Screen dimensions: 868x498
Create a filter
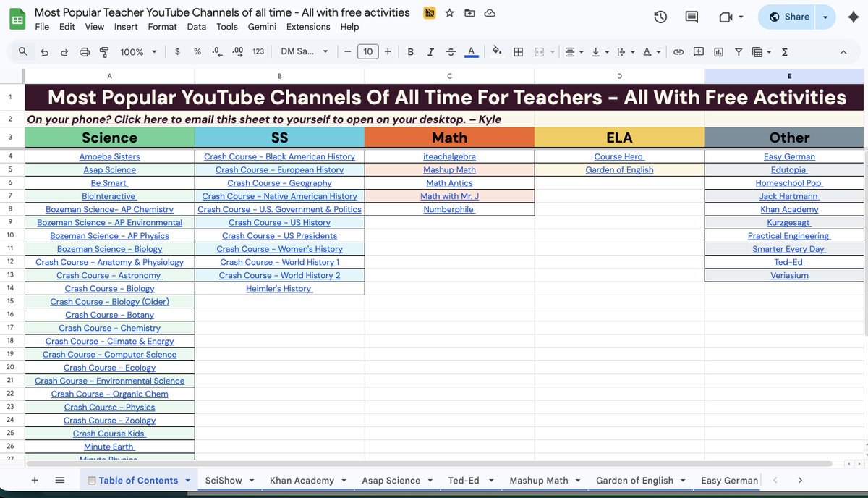coord(739,52)
